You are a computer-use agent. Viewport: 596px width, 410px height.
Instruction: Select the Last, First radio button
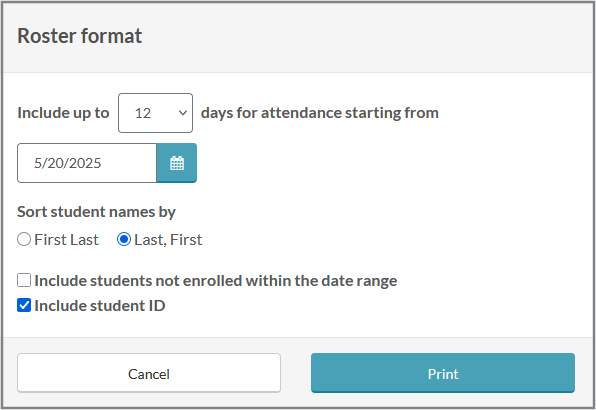124,239
